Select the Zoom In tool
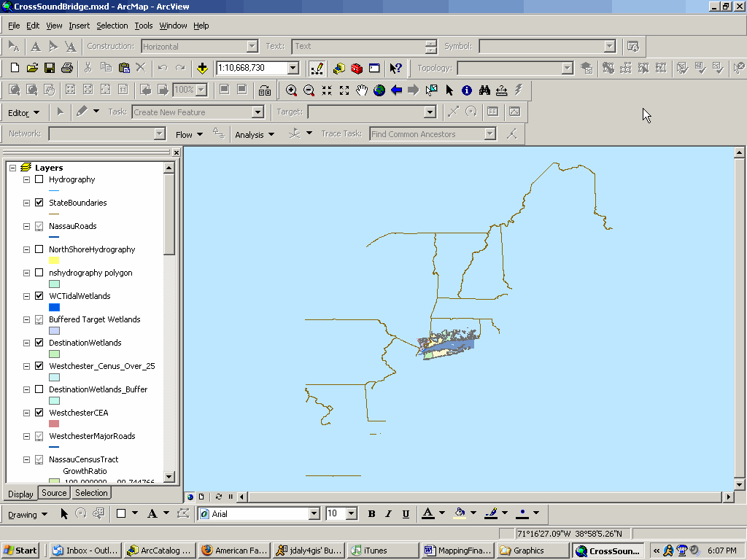The image size is (747, 560). click(x=291, y=90)
